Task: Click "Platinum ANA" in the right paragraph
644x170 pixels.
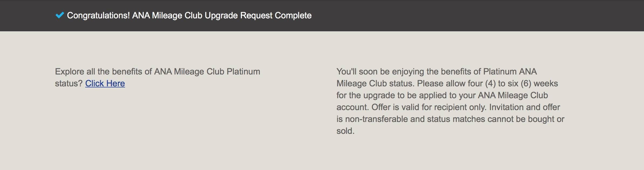Action: [x=510, y=72]
